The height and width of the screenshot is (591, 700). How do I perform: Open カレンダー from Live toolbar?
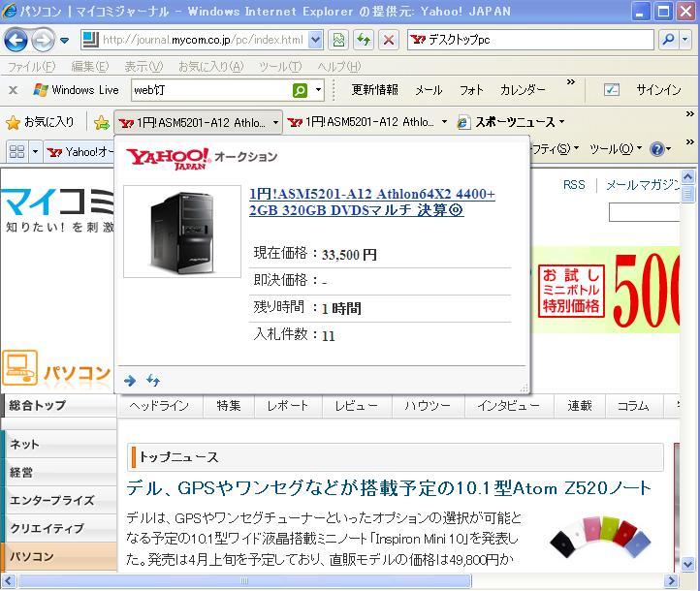[x=523, y=90]
